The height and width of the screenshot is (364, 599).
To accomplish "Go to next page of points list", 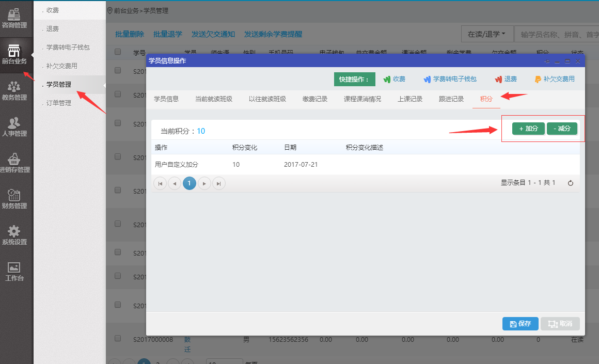I will click(204, 184).
